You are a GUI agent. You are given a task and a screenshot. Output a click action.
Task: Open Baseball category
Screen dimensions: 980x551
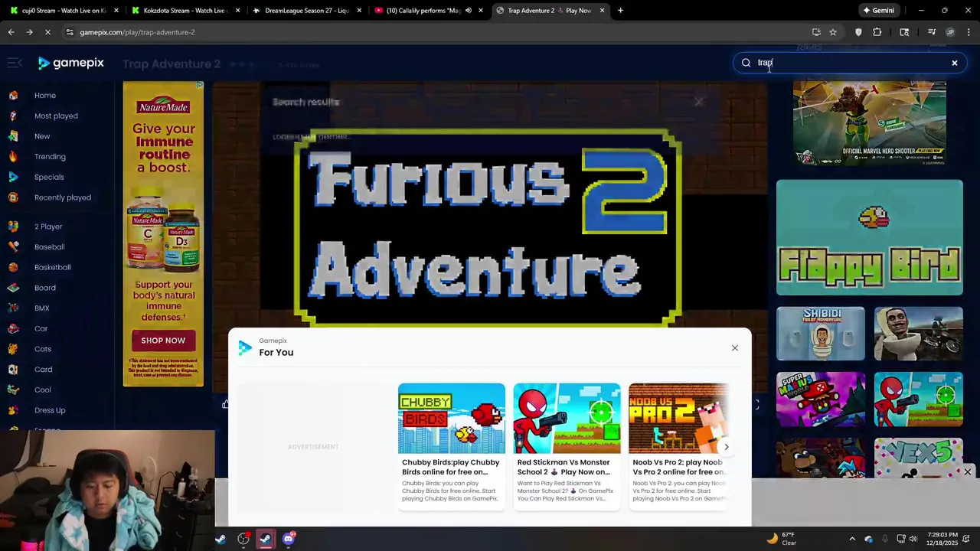49,247
